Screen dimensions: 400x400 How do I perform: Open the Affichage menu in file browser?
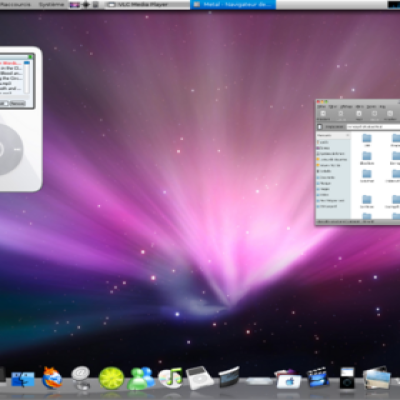click(346, 107)
